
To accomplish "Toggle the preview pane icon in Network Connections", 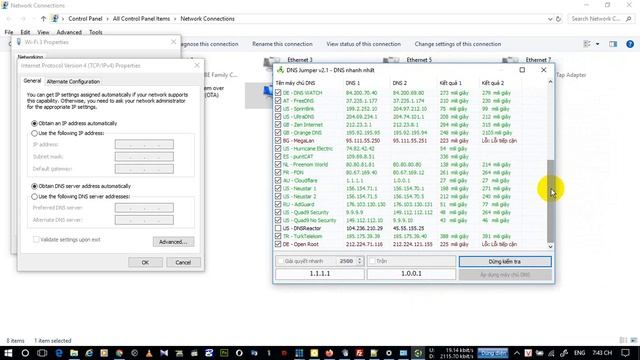I will pos(613,44).
